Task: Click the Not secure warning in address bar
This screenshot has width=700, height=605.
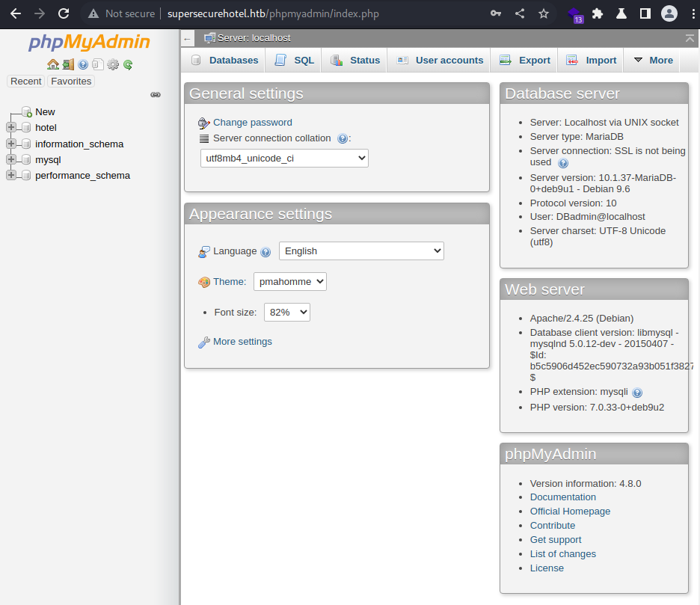Action: pos(121,14)
